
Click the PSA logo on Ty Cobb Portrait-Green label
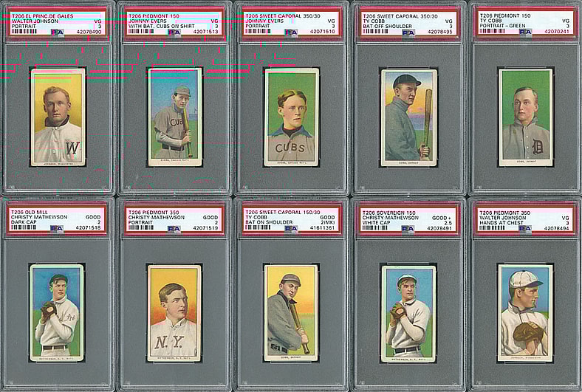524,32
